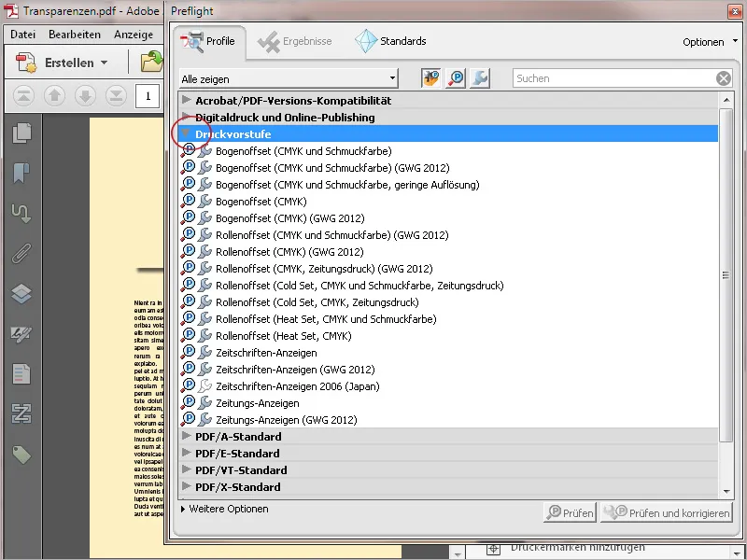The width and height of the screenshot is (747, 560).
Task: Select Rollenoffset (CMYK und Schmuckfarbe) (GWG 2012)
Action: (x=332, y=235)
